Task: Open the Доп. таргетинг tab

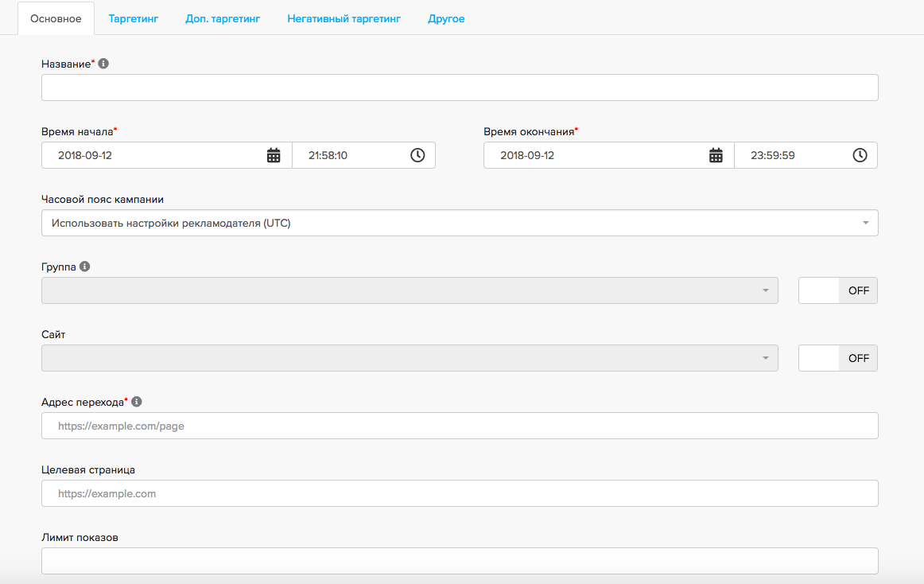Action: (x=223, y=18)
